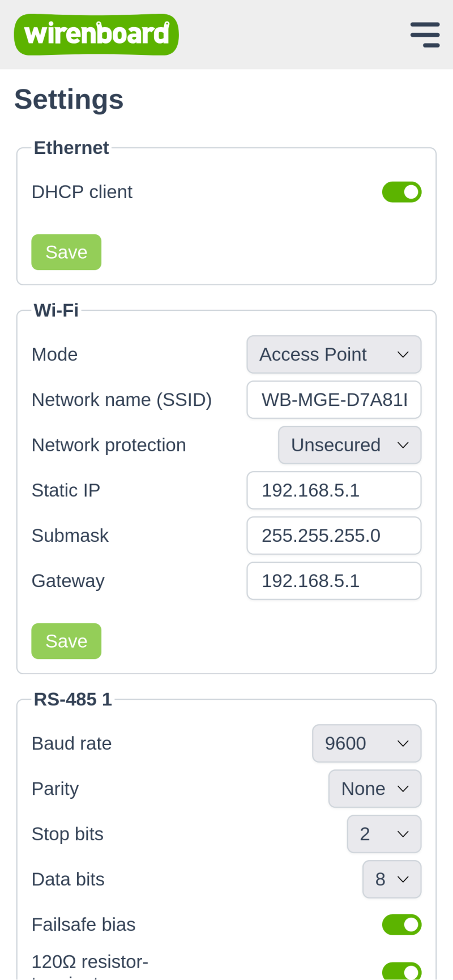The image size is (453, 980).
Task: Click the Wirenboard logo
Action: (x=96, y=35)
